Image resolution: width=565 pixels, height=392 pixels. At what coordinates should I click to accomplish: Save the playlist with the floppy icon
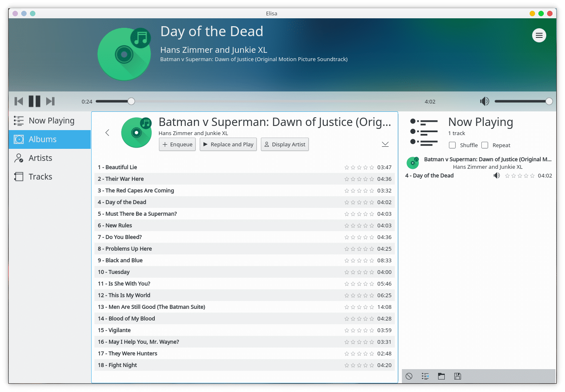458,376
